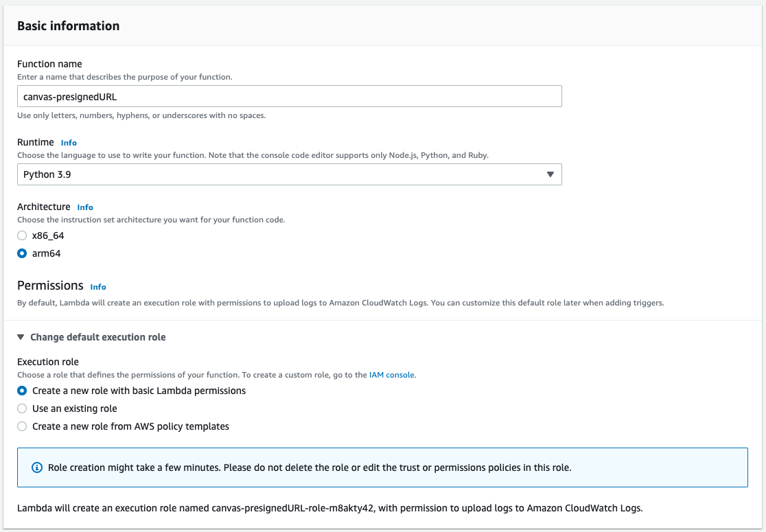Image resolution: width=766 pixels, height=532 pixels.
Task: Click the Execution role label
Action: point(48,362)
